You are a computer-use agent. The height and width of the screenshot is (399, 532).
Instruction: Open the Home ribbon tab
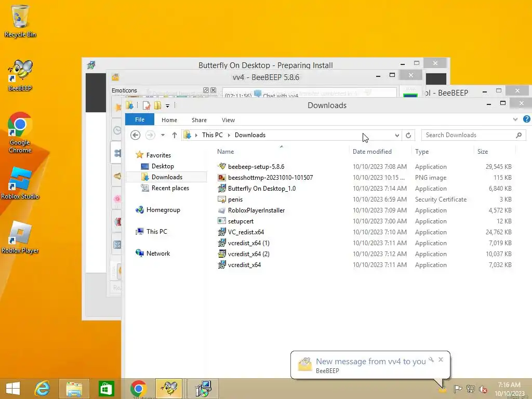point(169,120)
